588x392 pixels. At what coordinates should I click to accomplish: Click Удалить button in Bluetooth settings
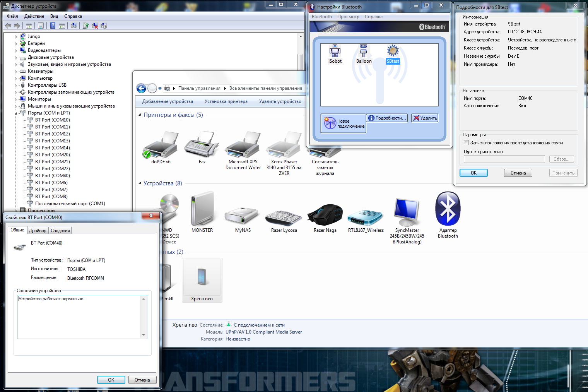click(424, 118)
